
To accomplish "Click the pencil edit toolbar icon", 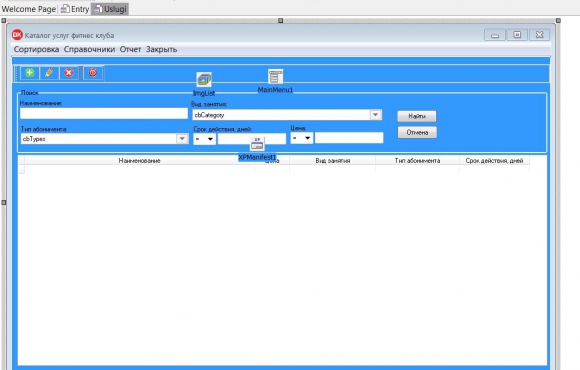I will coord(49,73).
